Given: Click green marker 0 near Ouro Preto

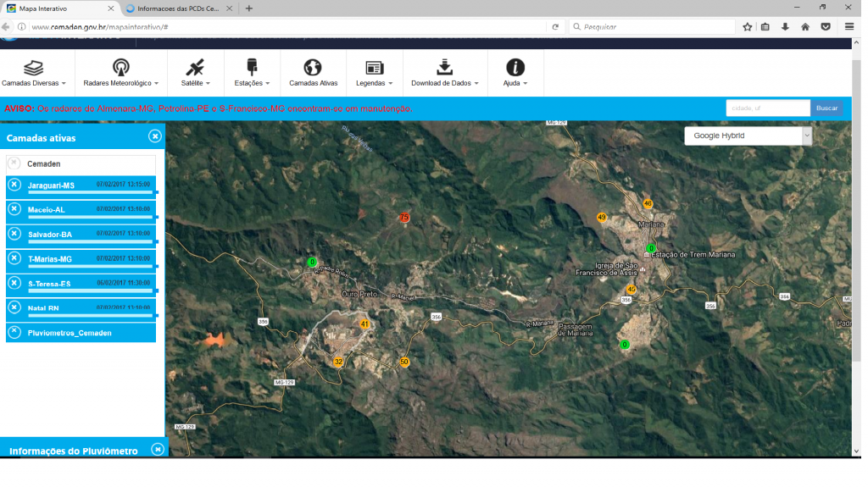Looking at the screenshot, I should click(312, 262).
